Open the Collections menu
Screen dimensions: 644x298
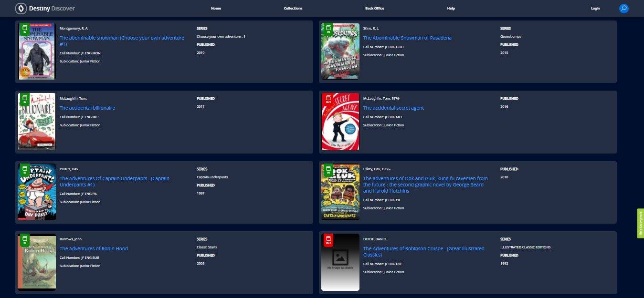point(293,8)
